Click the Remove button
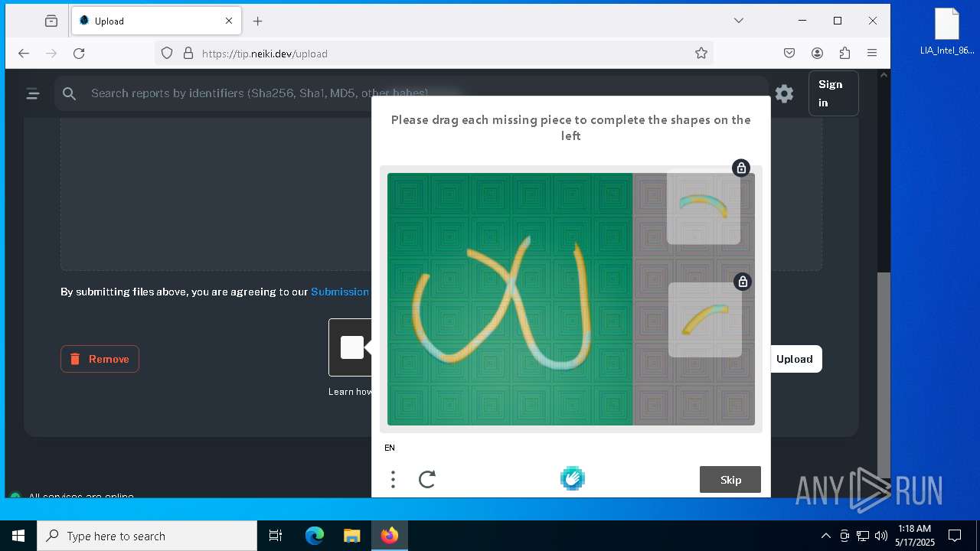This screenshot has height=551, width=980. coord(100,359)
